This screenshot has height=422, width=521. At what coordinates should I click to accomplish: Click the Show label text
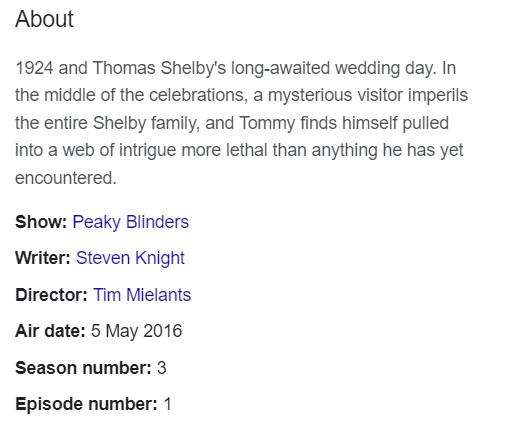[x=41, y=222]
